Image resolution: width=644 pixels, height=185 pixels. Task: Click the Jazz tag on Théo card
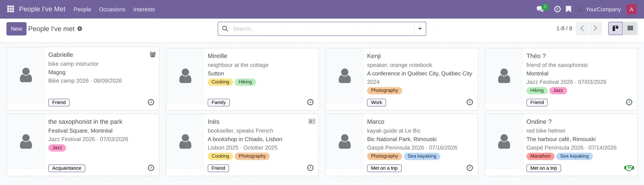tap(558, 90)
